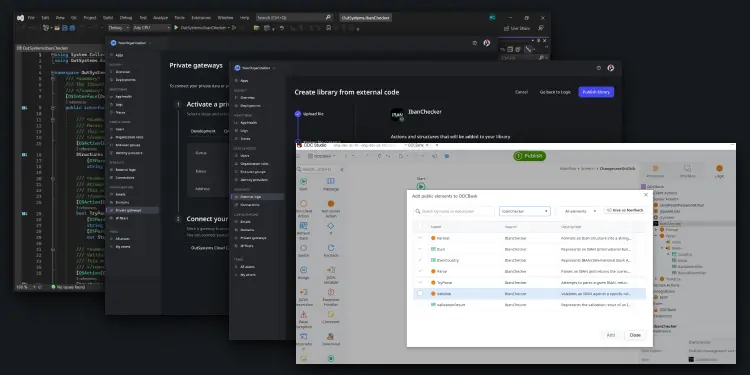
Task: Uncheck the TryParse row checkmark
Action: coord(420,282)
